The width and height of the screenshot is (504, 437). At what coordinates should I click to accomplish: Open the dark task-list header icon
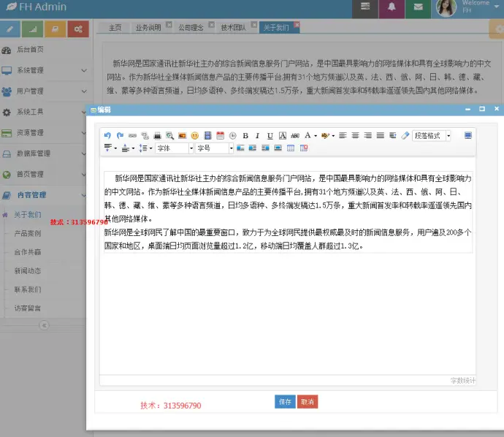[365, 7]
